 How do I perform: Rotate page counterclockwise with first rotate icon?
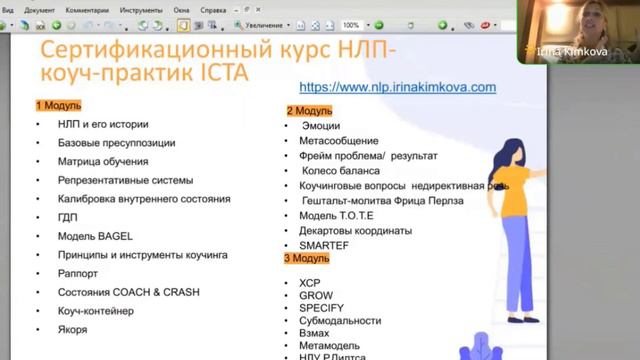(142, 25)
